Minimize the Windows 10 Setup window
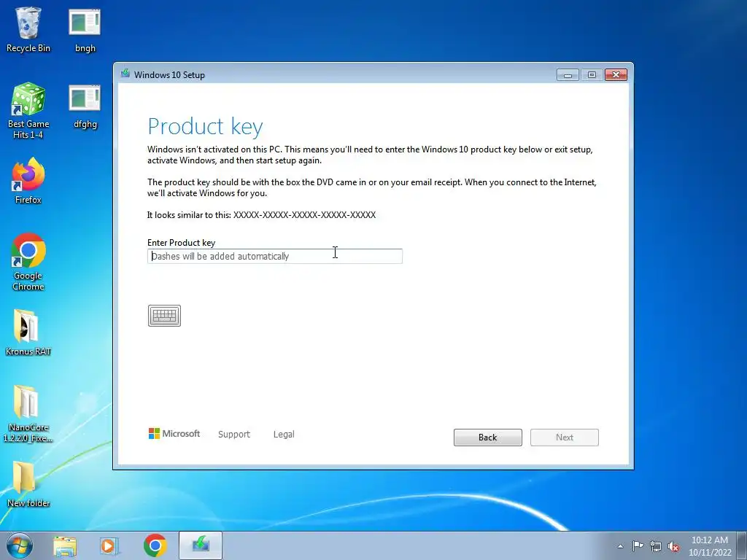Screen dimensions: 747x560 tap(568, 75)
